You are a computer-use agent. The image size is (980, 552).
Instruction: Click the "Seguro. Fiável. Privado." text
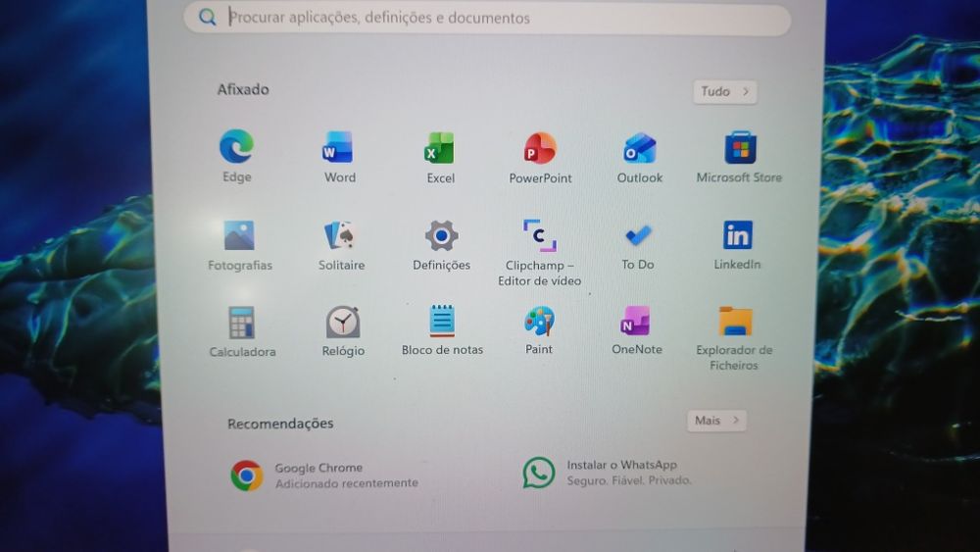pos(629,480)
